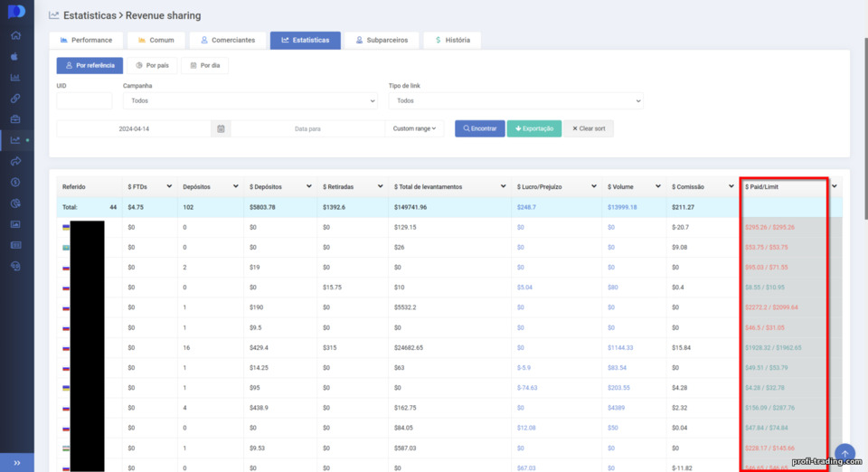Click the calendar icon beside start date
Screen dimensions: 868x472
point(221,128)
